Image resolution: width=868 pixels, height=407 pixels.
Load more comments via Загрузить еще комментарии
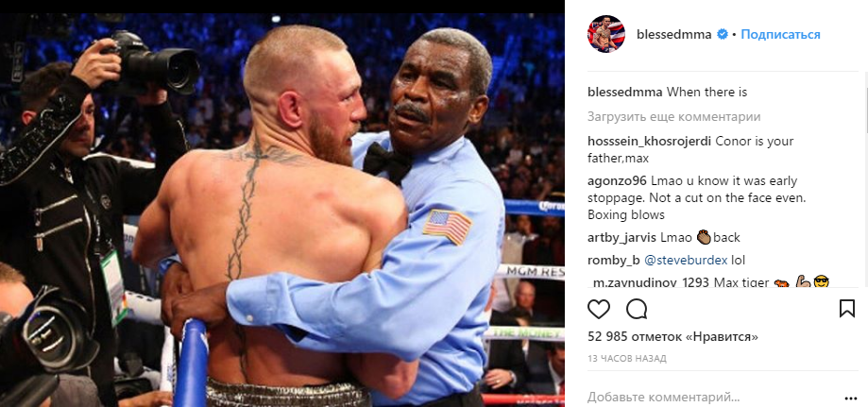point(673,117)
